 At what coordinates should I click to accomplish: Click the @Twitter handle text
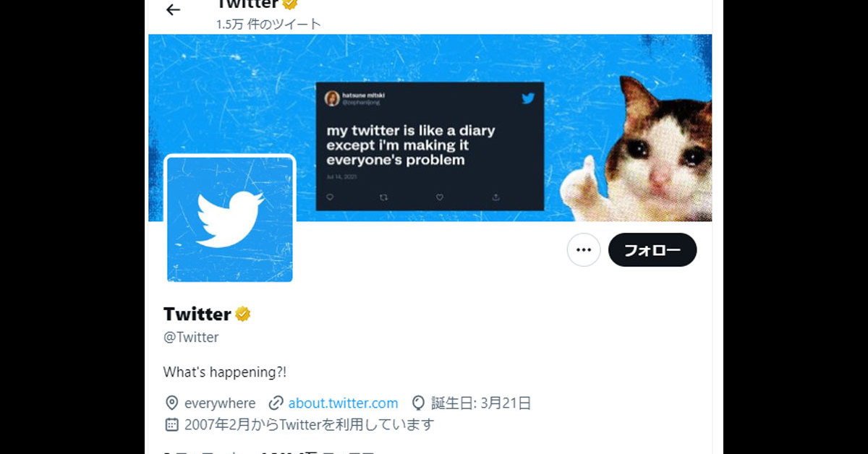(191, 337)
